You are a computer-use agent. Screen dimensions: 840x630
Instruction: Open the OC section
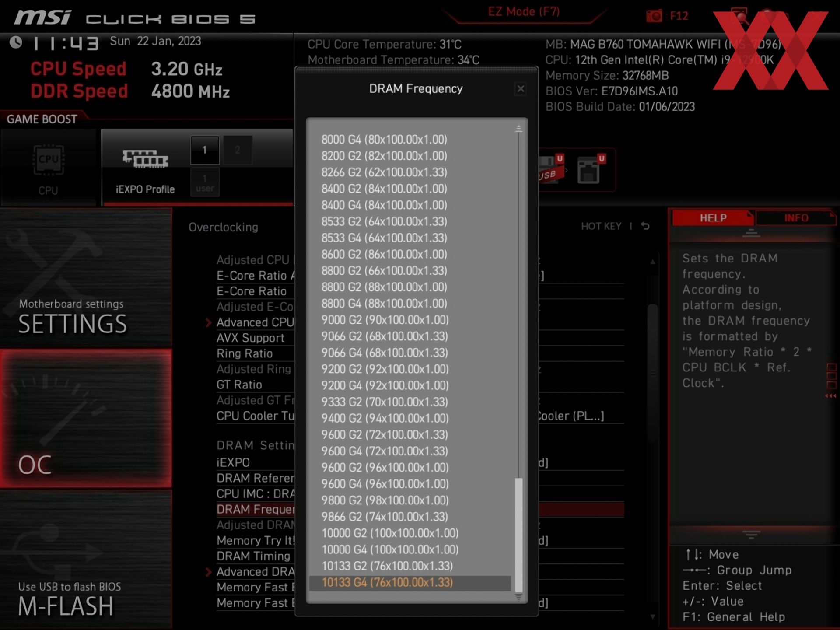tap(86, 419)
